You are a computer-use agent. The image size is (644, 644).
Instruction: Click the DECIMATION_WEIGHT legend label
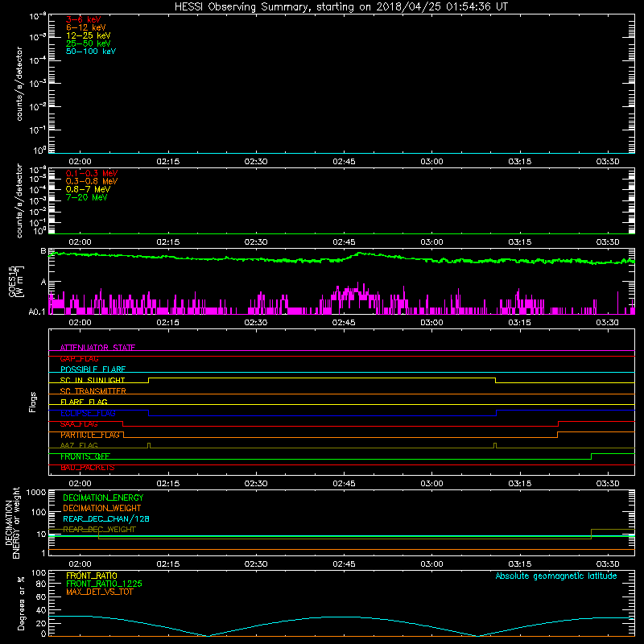102,508
